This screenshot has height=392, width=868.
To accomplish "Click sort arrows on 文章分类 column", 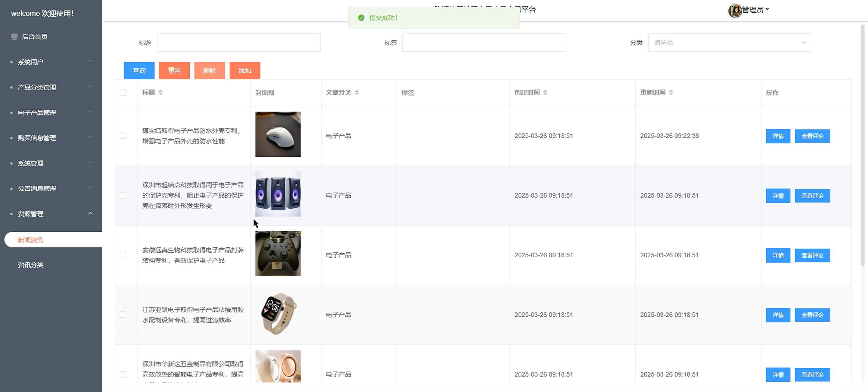I will coord(356,92).
